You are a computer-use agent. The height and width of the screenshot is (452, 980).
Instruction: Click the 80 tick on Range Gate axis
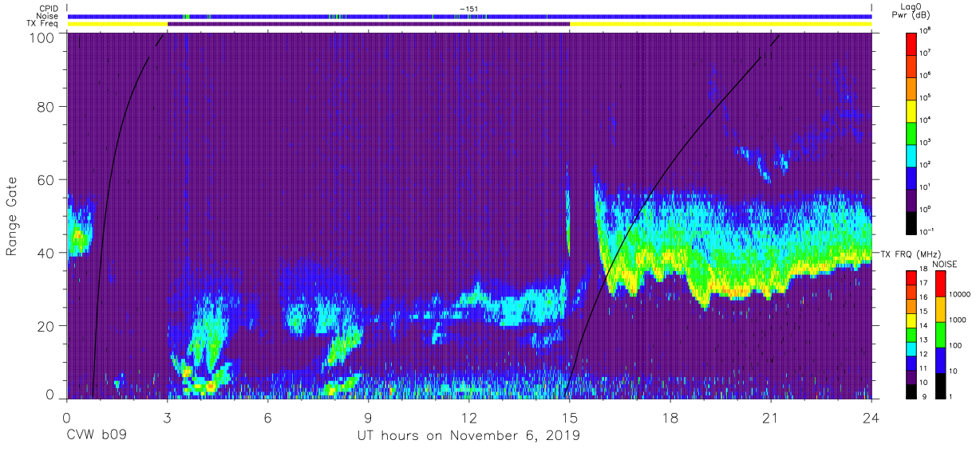tap(46, 106)
